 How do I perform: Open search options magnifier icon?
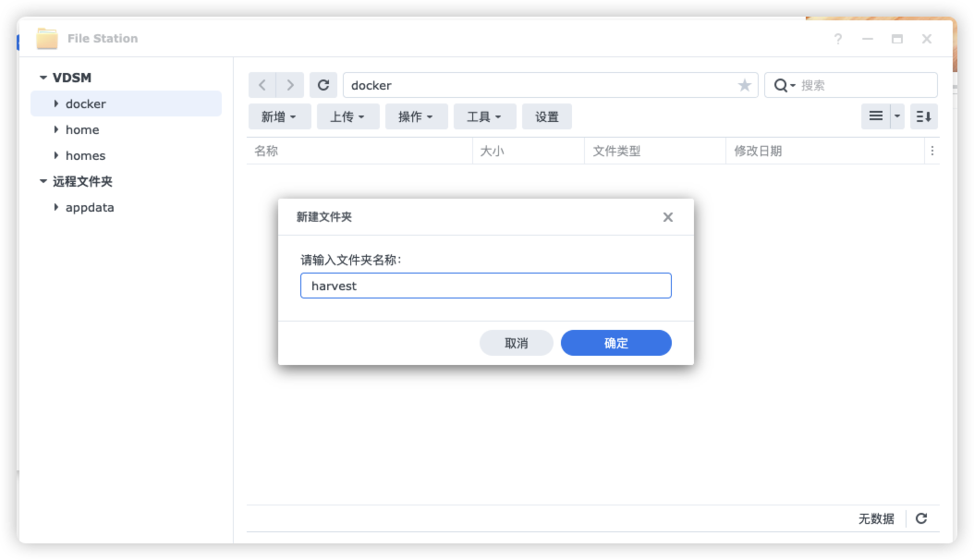(783, 85)
